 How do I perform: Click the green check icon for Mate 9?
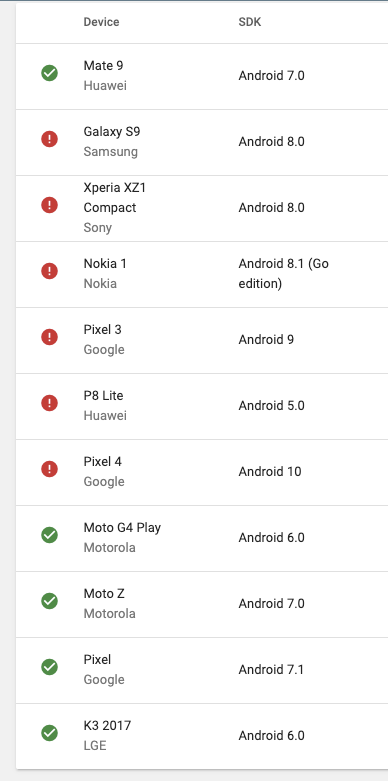coord(49,73)
